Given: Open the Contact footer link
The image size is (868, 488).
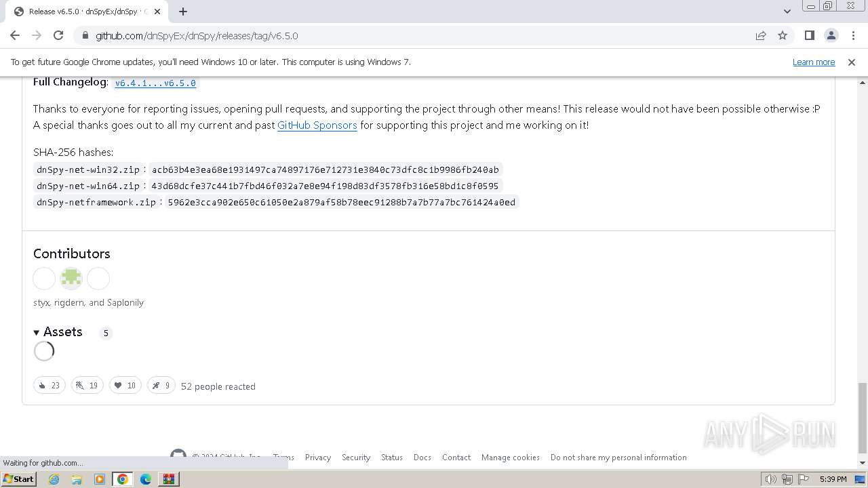Looking at the screenshot, I should (x=456, y=457).
